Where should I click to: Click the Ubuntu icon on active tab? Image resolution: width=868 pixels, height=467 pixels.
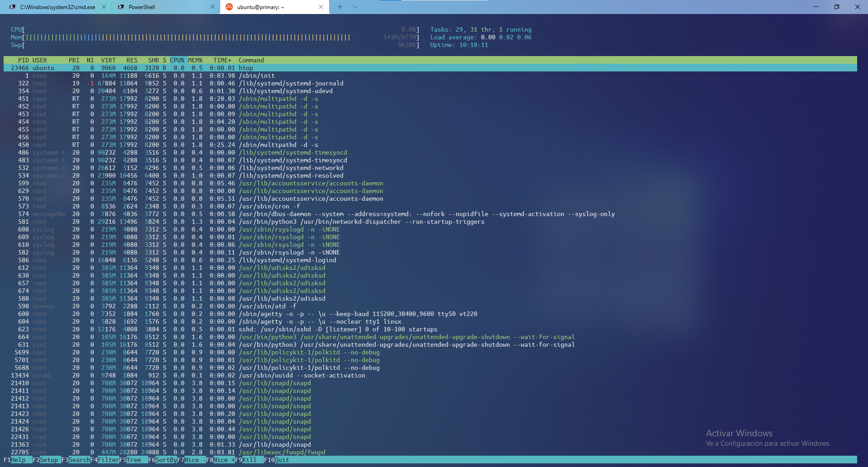pyautogui.click(x=229, y=7)
